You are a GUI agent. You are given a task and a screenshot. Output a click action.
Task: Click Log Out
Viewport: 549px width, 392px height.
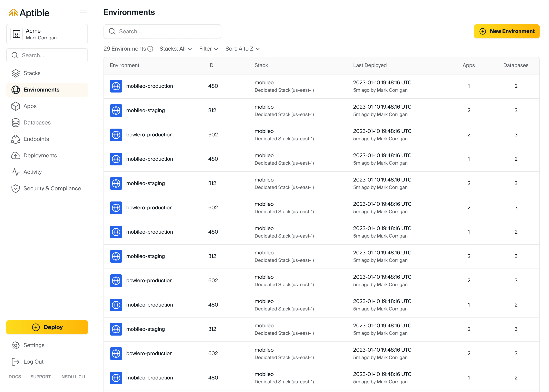[47, 362]
